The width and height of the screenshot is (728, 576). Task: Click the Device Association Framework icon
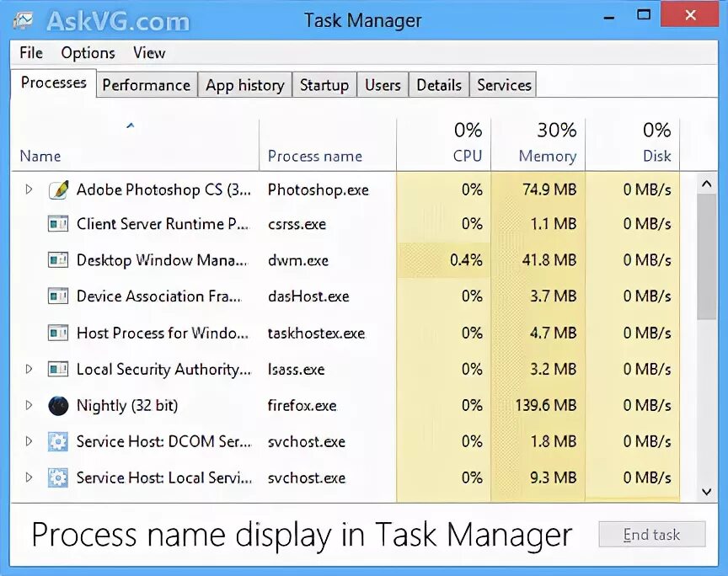pyautogui.click(x=58, y=296)
